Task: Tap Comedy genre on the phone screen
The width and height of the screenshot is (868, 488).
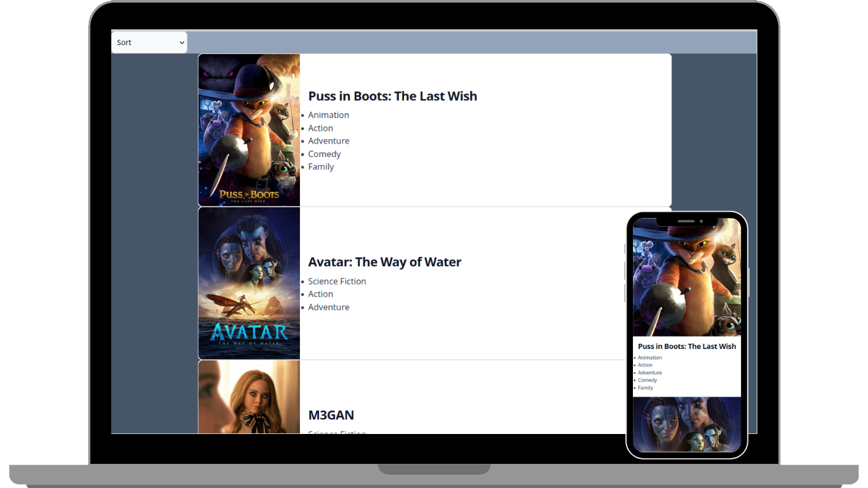Action: (x=647, y=380)
